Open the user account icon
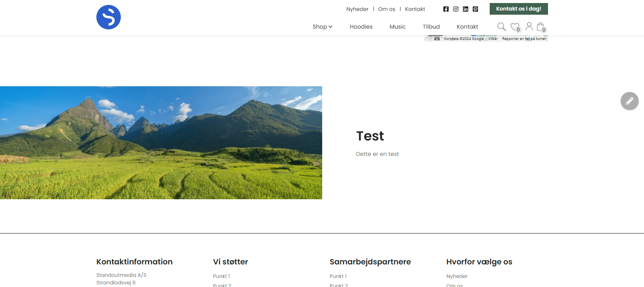This screenshot has width=644, height=287. tap(529, 26)
